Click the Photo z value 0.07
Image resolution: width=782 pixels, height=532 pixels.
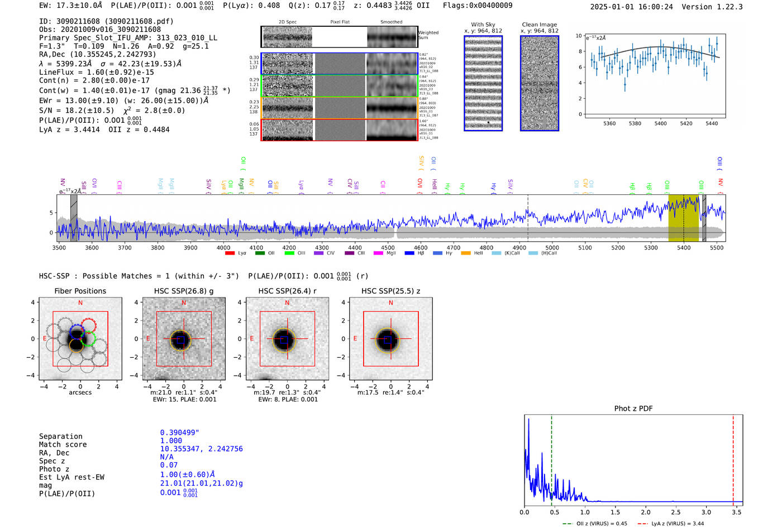point(169,465)
